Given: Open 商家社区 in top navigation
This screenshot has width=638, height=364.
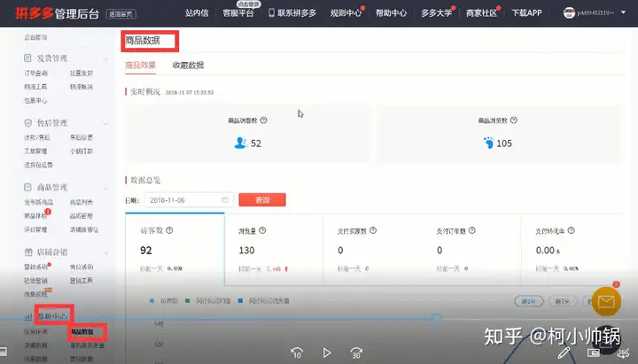Looking at the screenshot, I should (482, 13).
